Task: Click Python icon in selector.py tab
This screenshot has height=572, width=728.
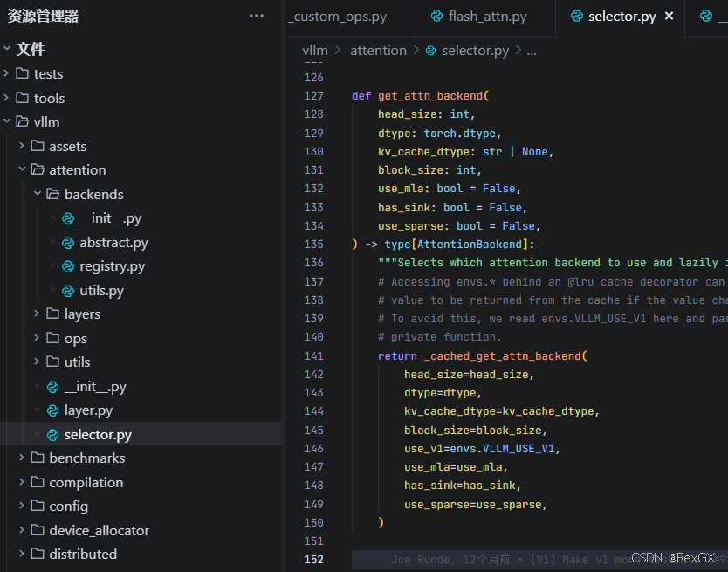Action: (x=577, y=17)
